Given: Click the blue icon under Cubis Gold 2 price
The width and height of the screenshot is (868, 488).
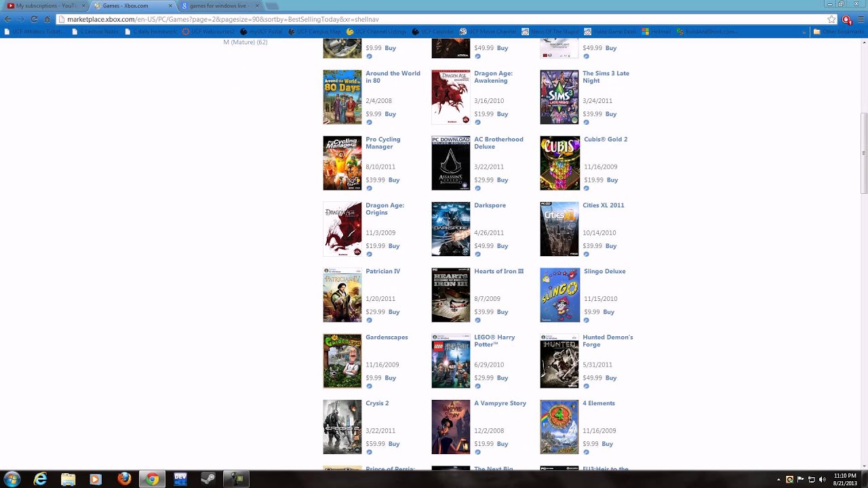Looking at the screenshot, I should (x=587, y=188).
